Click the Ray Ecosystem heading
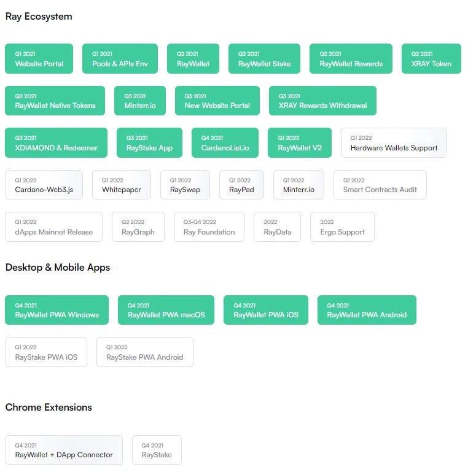The image size is (476, 472). pyautogui.click(x=39, y=17)
